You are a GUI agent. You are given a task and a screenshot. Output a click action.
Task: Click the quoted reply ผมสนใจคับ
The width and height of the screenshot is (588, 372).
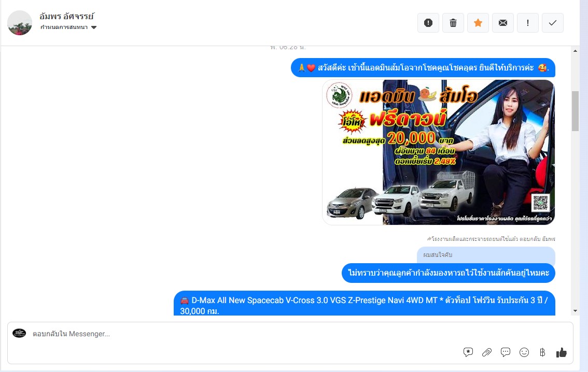(486, 255)
